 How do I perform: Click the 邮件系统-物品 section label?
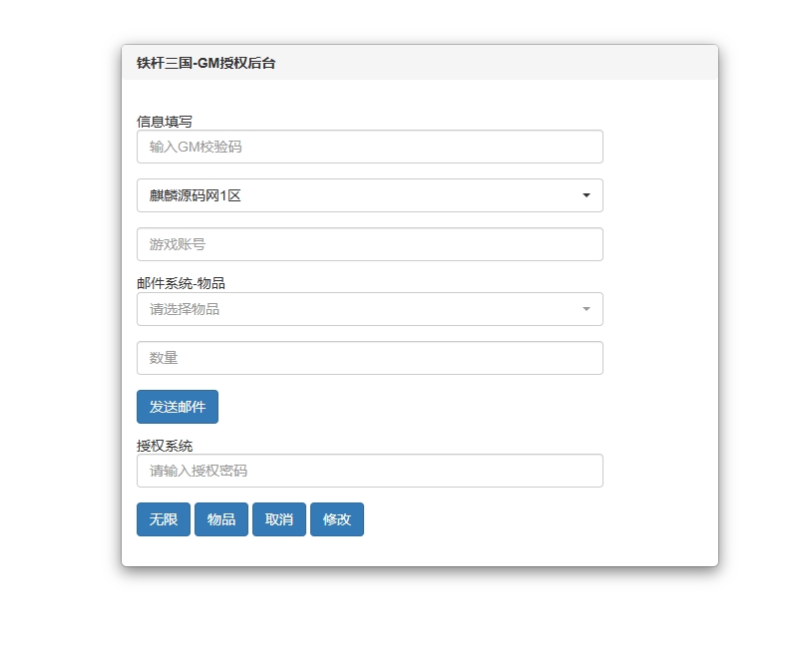(181, 283)
